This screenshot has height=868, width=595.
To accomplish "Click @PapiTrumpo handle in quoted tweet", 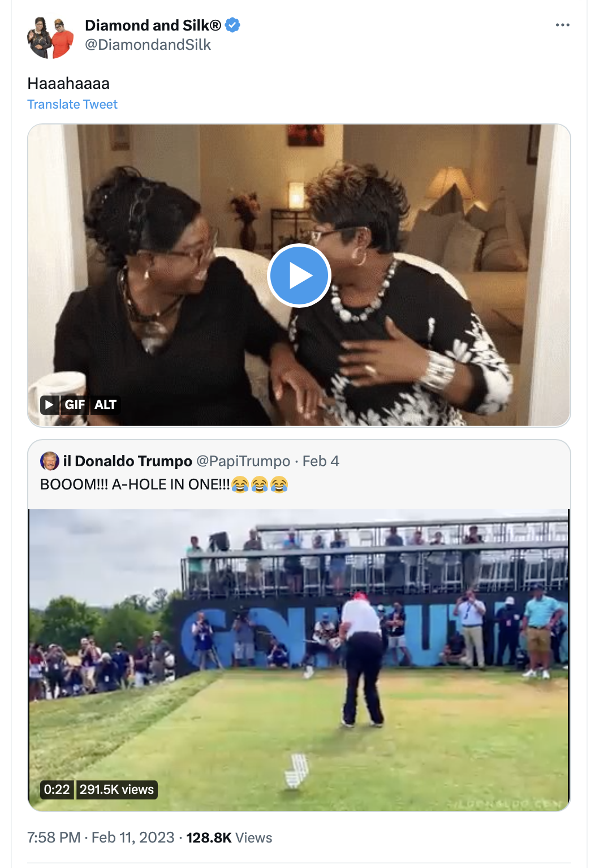I will tap(243, 461).
